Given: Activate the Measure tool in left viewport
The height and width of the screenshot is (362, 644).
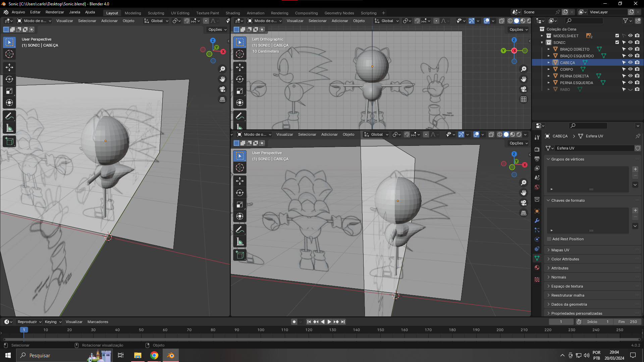Looking at the screenshot, I should 9,128.
